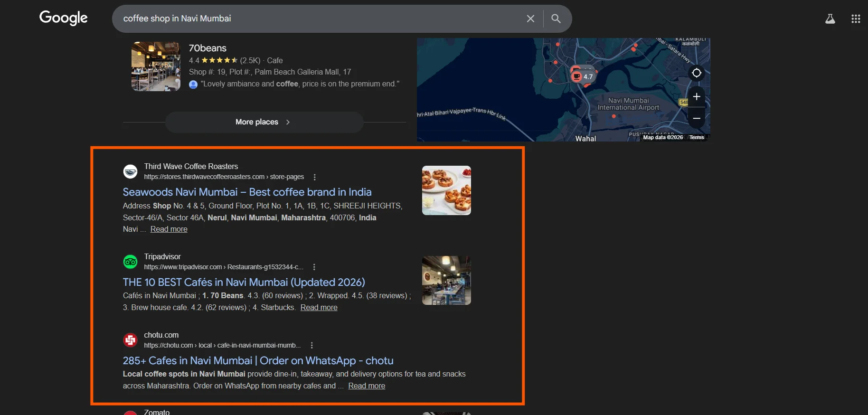The image size is (868, 415).
Task: Open THE 10 BEST Cafés result
Action: (244, 282)
